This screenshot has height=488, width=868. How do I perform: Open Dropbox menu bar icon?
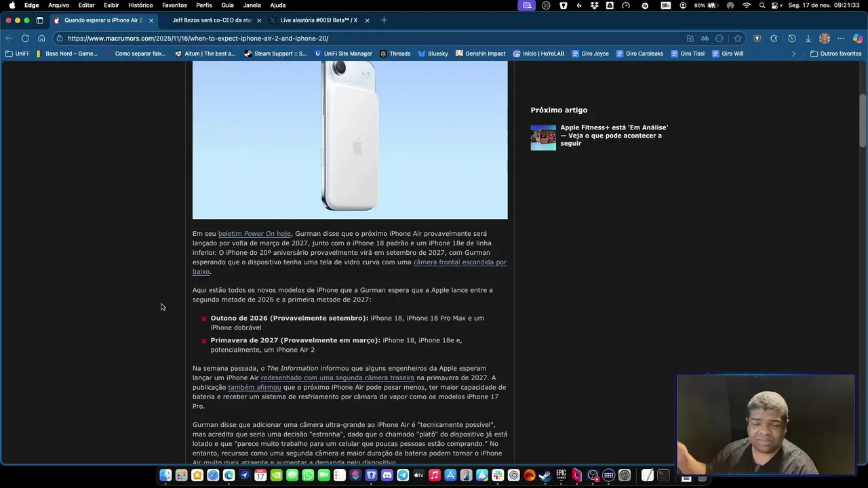[x=594, y=5]
